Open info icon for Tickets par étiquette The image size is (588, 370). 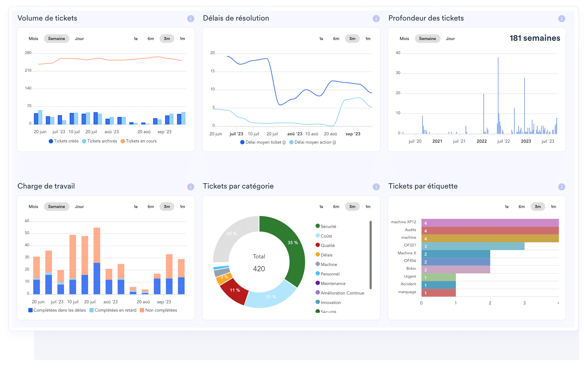pyautogui.click(x=561, y=187)
